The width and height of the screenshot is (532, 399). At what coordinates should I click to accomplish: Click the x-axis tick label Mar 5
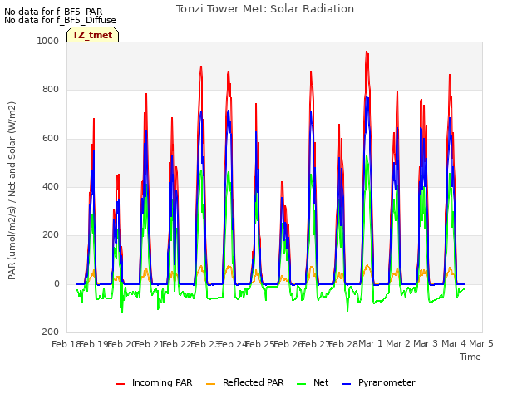(x=481, y=343)
